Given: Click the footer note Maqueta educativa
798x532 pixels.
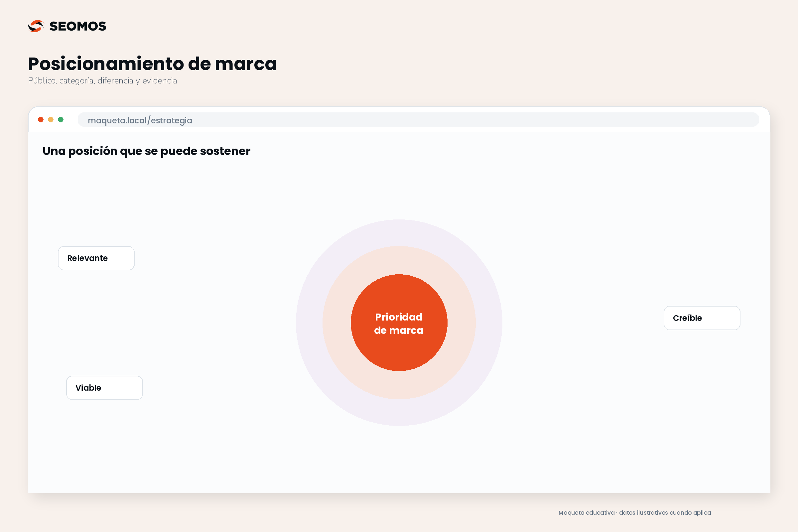Looking at the screenshot, I should tap(634, 513).
